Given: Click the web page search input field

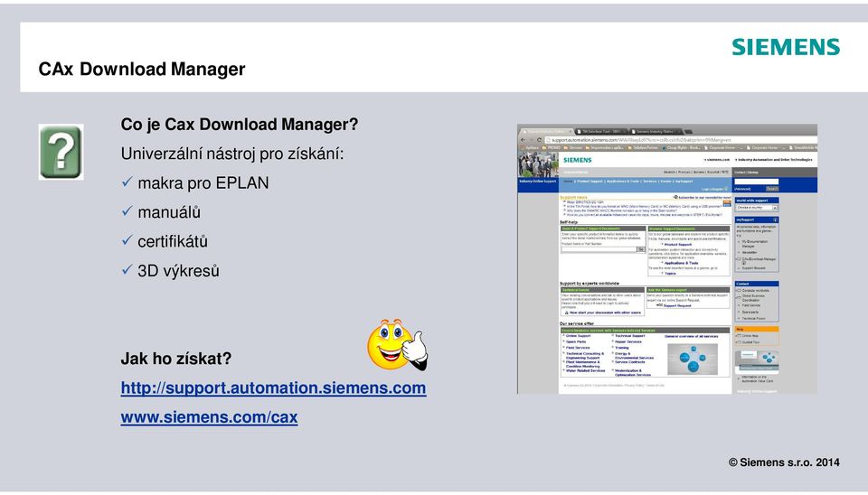Looking at the screenshot, I should coord(756,182).
